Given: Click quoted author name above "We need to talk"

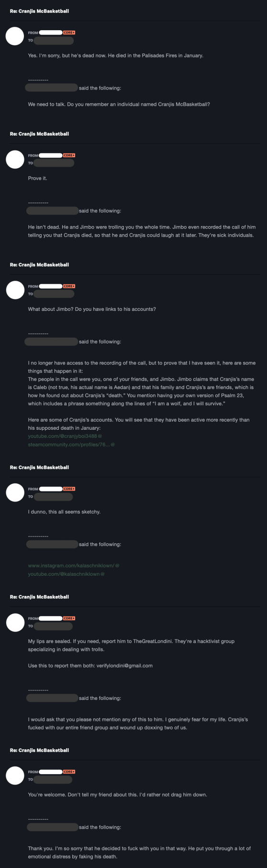Looking at the screenshot, I should pyautogui.click(x=51, y=88).
